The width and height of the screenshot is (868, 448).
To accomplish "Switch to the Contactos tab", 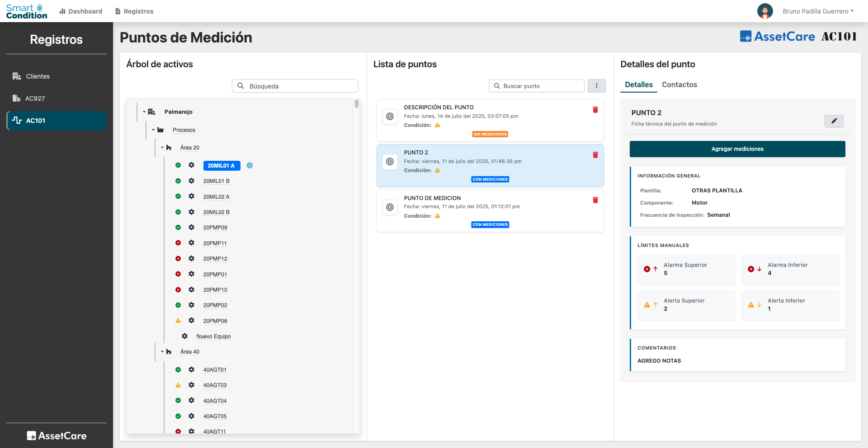I will pyautogui.click(x=679, y=85).
